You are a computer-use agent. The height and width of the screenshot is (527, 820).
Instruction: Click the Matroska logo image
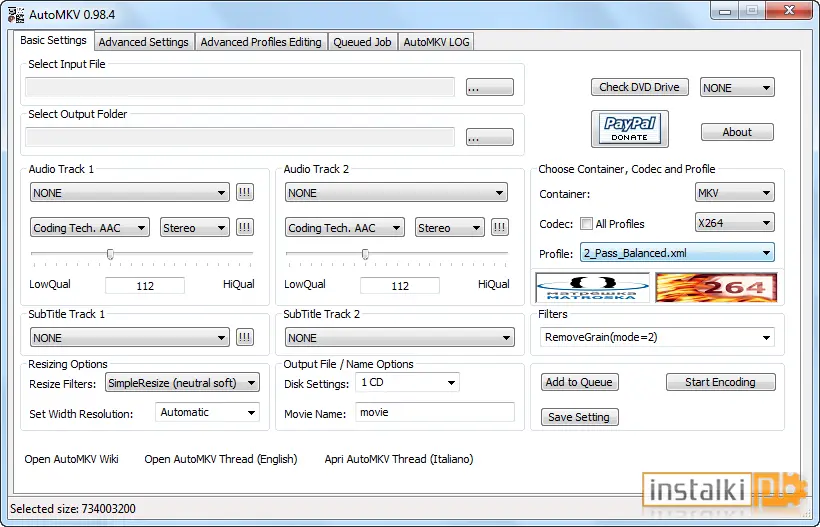pyautogui.click(x=593, y=288)
